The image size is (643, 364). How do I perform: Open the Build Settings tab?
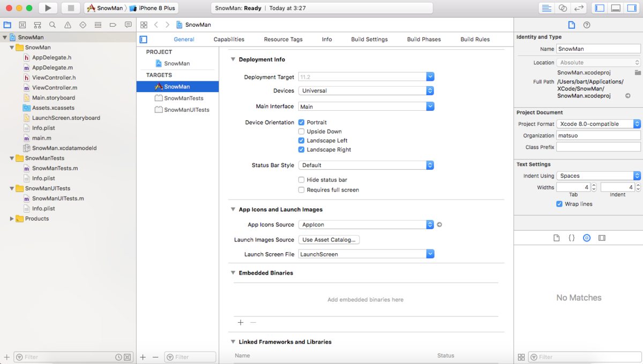(369, 39)
